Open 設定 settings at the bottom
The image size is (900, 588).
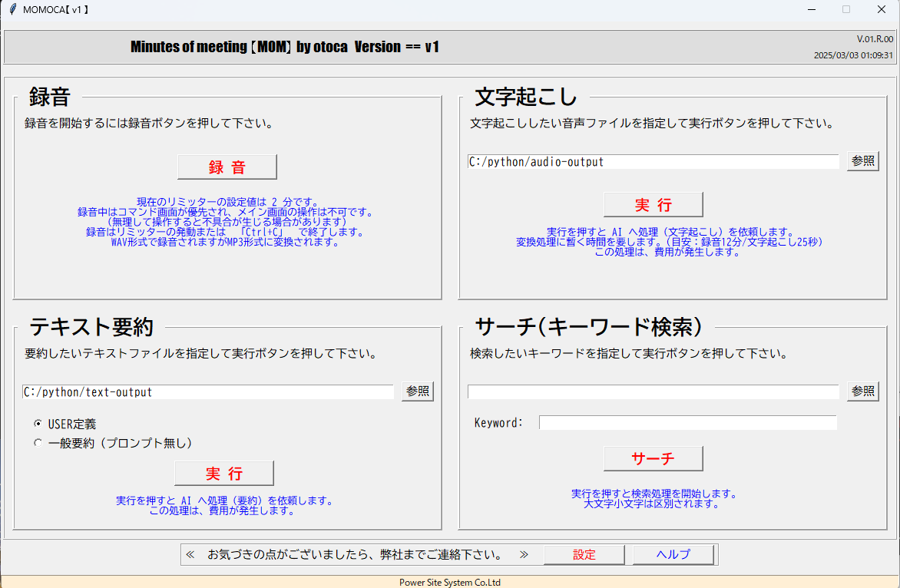point(584,554)
